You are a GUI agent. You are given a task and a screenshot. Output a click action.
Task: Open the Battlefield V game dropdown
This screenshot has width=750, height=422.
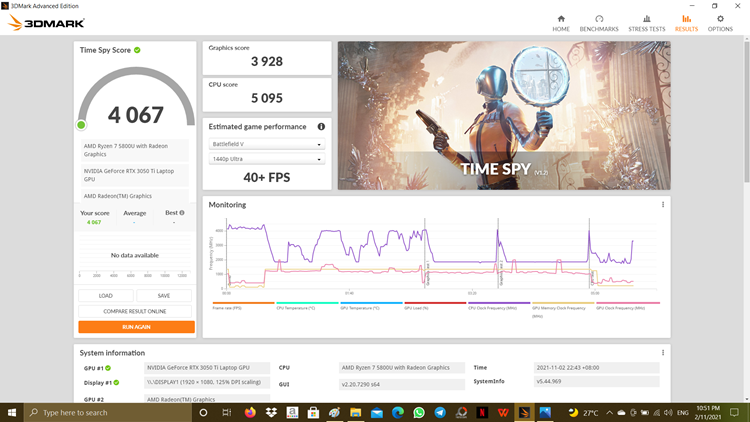point(267,144)
